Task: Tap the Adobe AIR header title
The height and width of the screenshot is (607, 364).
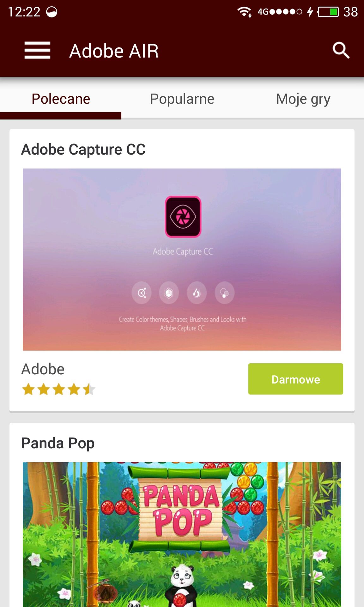Action: click(114, 51)
